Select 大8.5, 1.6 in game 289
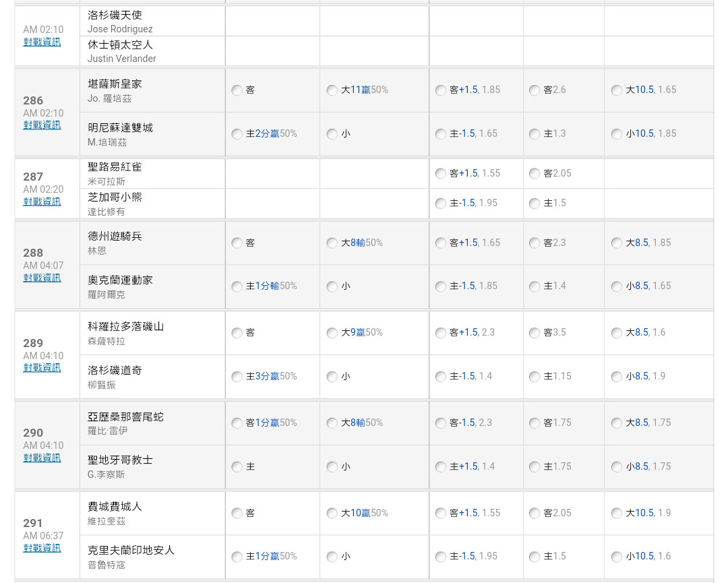This screenshot has height=583, width=728. coord(616,333)
